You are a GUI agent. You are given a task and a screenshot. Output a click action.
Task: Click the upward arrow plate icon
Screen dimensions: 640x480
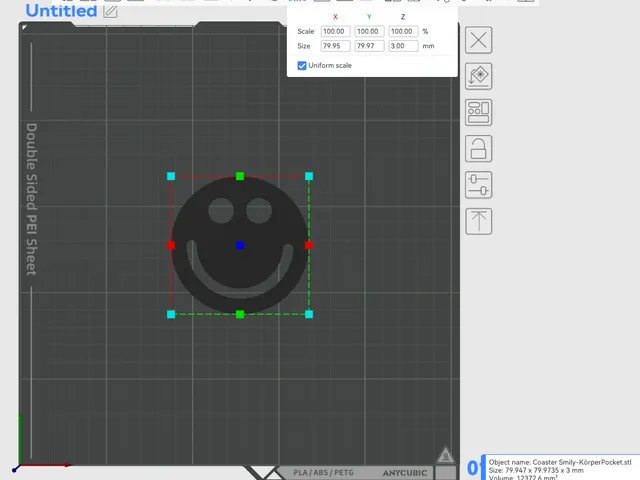(478, 221)
